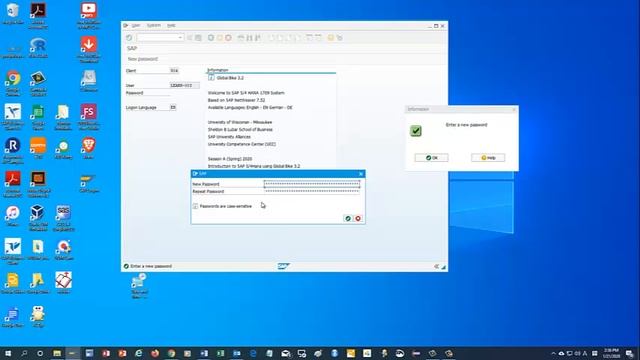
Task: Open the Brave browser desktop icon
Action: pos(89,148)
